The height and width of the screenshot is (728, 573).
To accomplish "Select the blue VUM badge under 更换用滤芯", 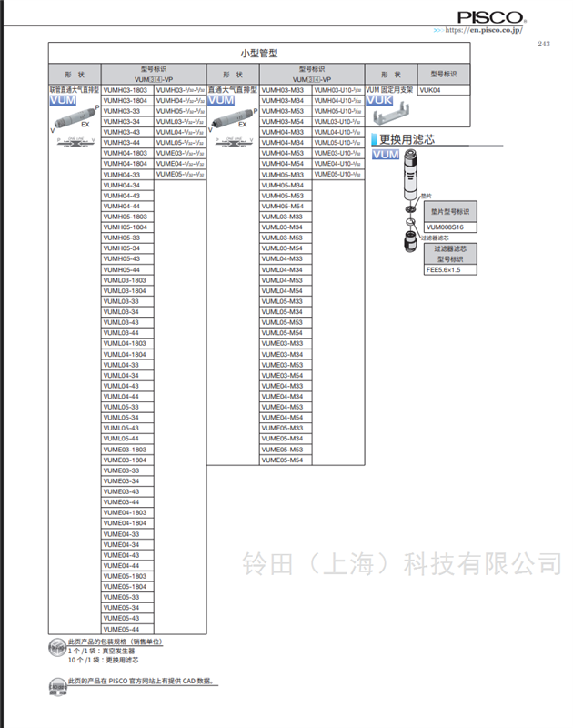I will 386,156.
